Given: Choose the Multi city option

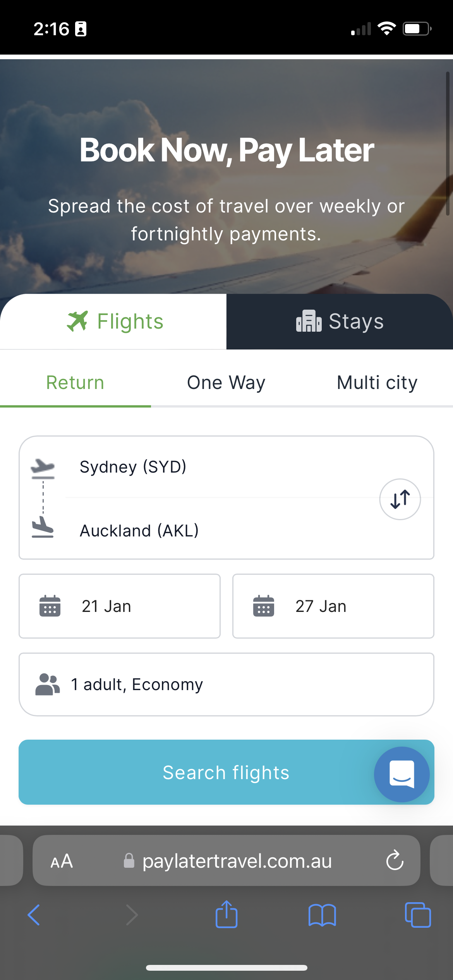Looking at the screenshot, I should coord(377,382).
